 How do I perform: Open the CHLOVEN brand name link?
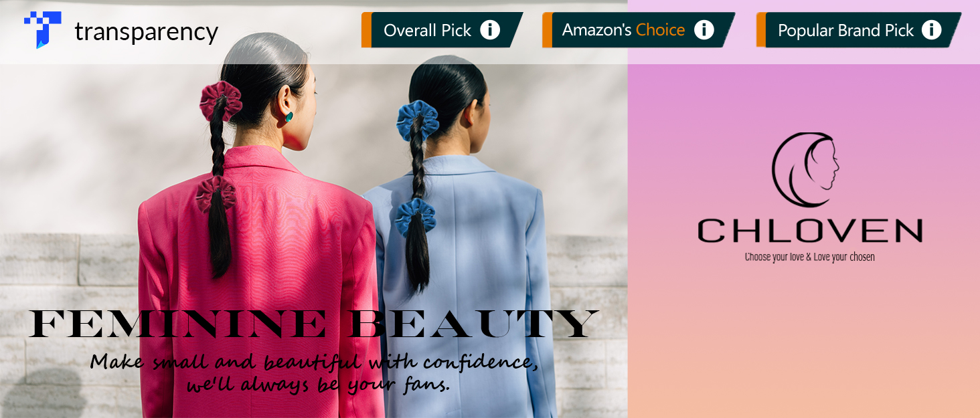click(x=810, y=231)
